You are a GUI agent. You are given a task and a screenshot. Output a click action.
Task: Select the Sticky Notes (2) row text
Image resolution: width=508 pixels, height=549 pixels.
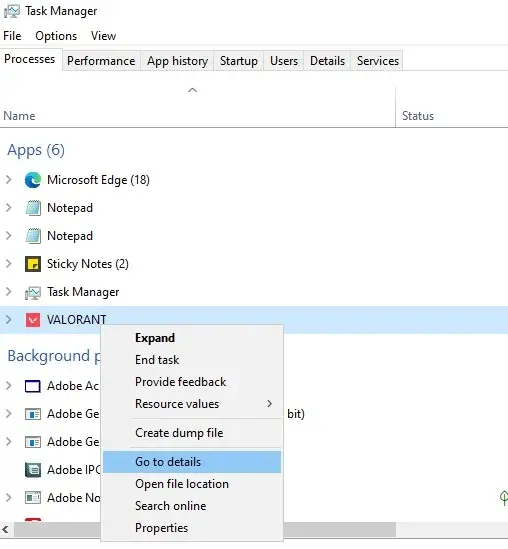tap(88, 264)
